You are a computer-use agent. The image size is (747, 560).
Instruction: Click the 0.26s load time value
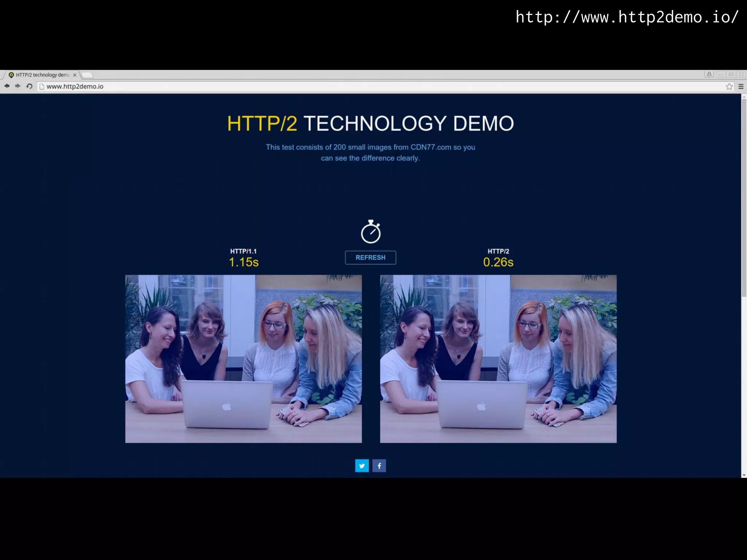coord(498,262)
